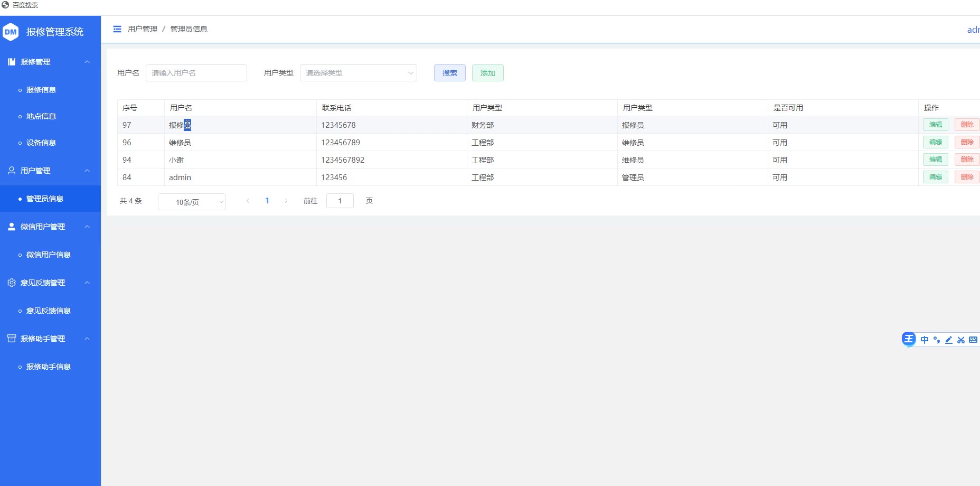The height and width of the screenshot is (486, 980).
Task: Open 设备信息 in the sidebar
Action: [x=41, y=143]
